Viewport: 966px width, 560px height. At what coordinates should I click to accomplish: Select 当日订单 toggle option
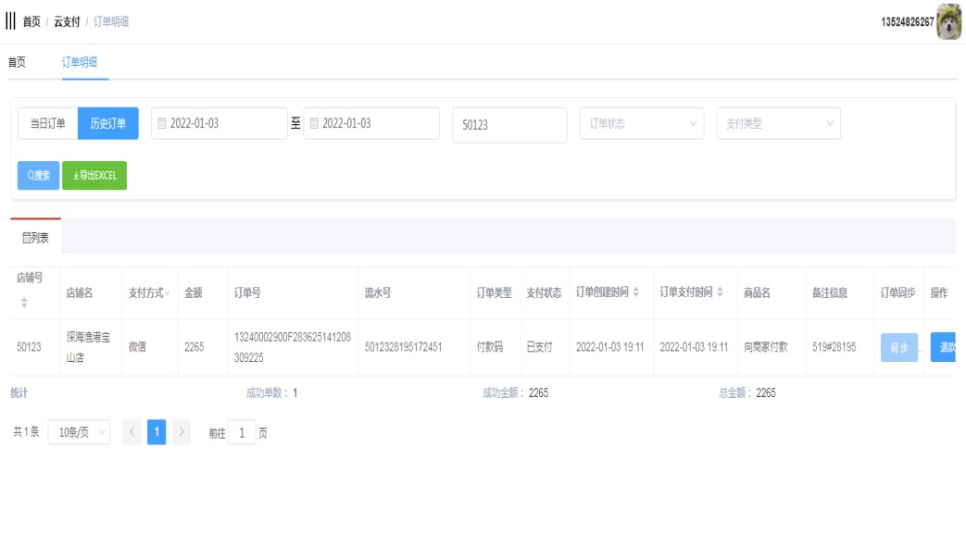(x=47, y=123)
